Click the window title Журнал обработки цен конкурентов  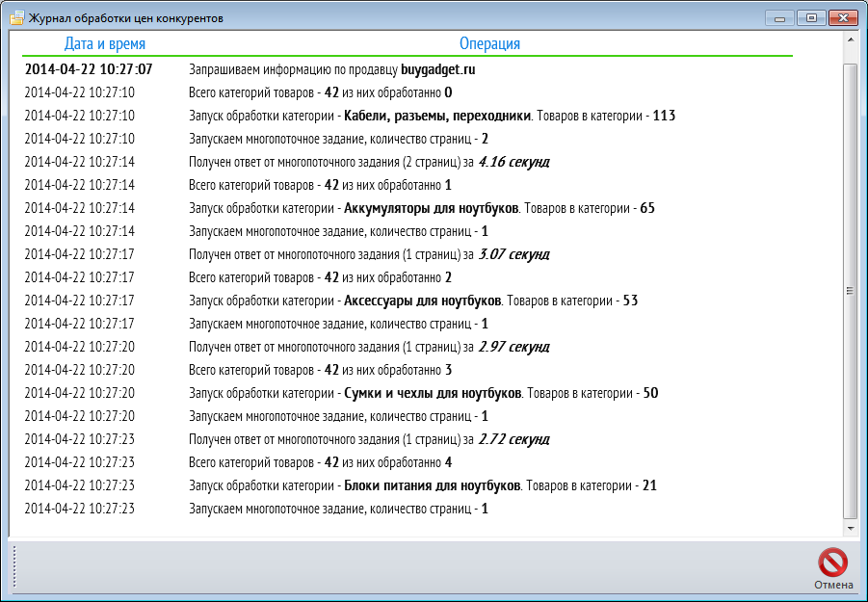[126, 18]
